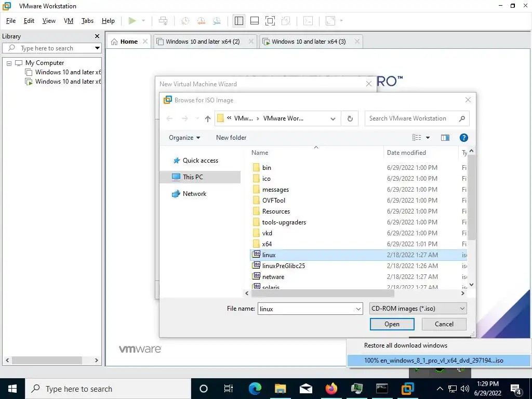This screenshot has width=532, height=399.
Task: Toggle the preview pane icon
Action: (x=445, y=137)
